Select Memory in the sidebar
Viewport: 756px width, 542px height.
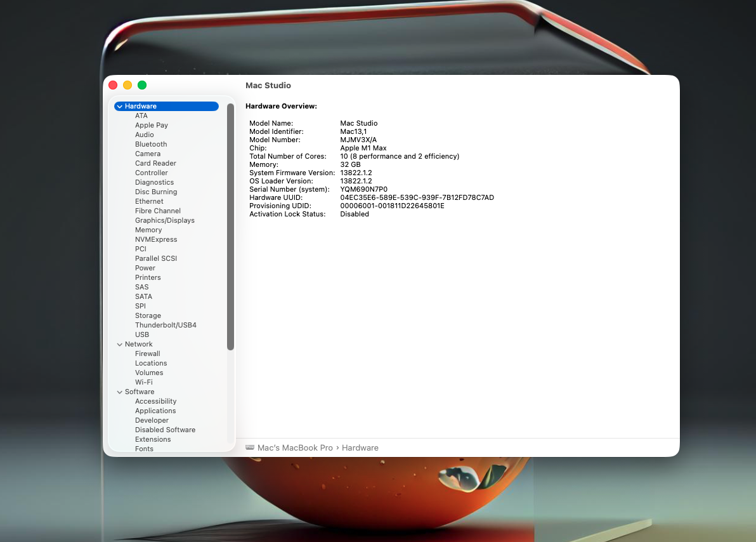point(148,230)
